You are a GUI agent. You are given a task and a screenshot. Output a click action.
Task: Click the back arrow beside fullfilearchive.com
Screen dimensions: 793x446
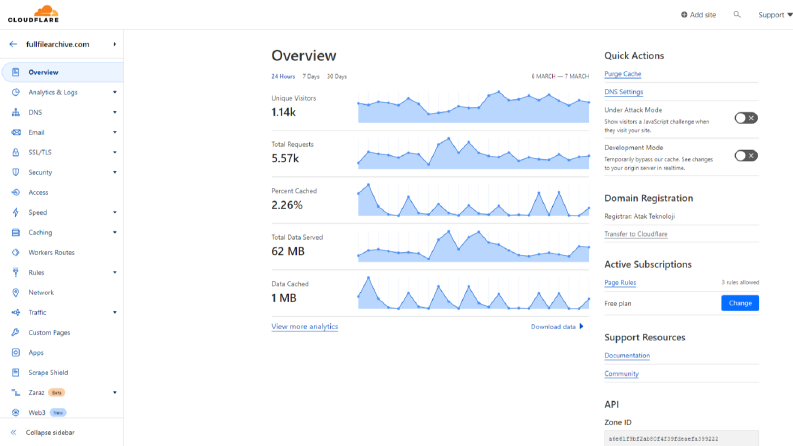click(13, 44)
